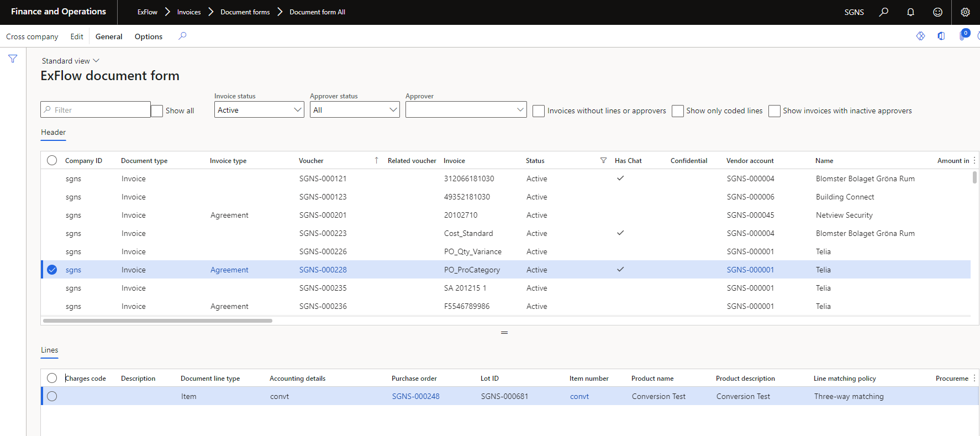Click Line matching policy column header
Screen dimensions: 980x436
click(x=845, y=378)
